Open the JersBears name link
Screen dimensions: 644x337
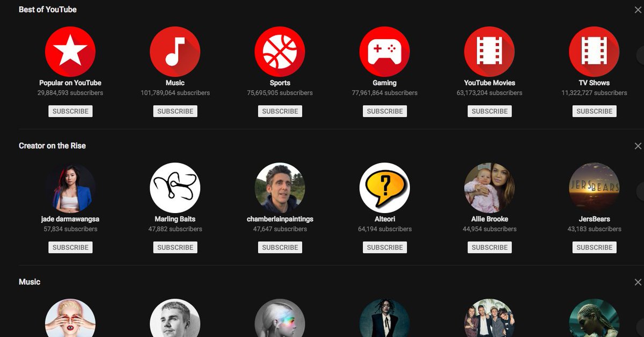coord(594,219)
